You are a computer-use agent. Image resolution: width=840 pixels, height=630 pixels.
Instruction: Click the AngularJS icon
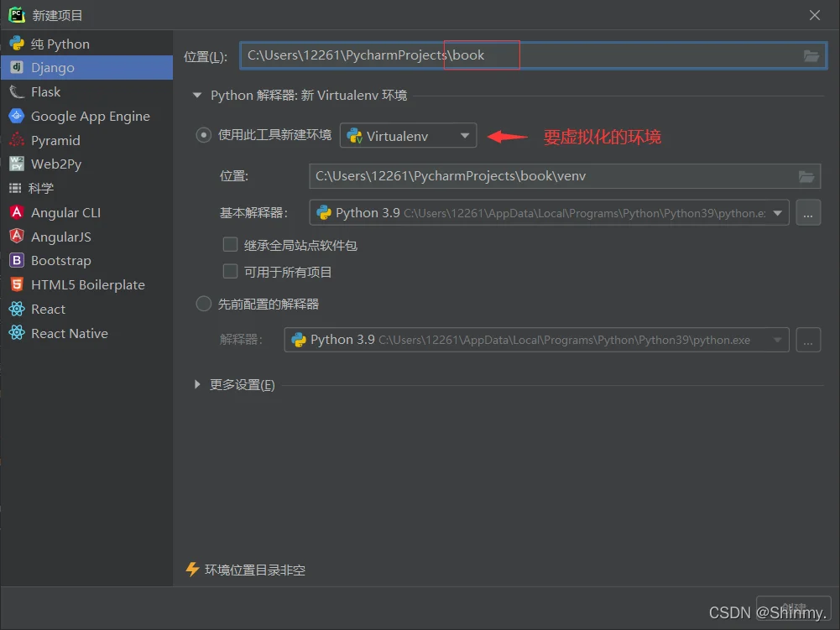(x=17, y=237)
